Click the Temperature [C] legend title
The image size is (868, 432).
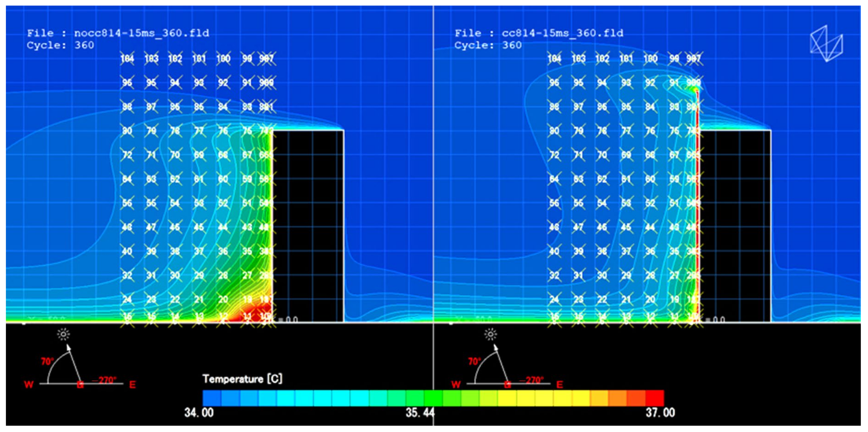pos(242,379)
